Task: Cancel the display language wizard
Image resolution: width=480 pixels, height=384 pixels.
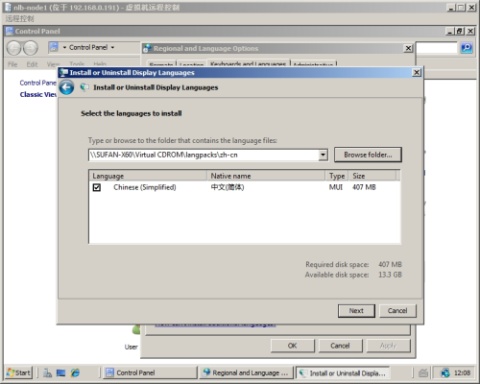Action: tap(397, 311)
